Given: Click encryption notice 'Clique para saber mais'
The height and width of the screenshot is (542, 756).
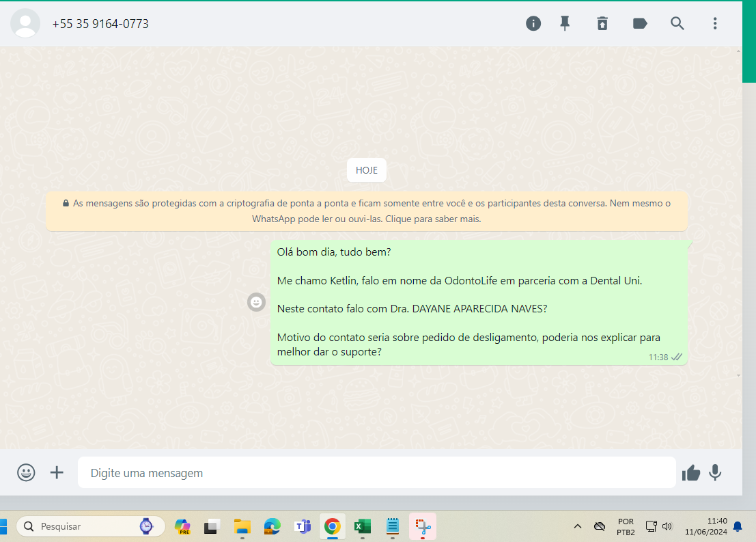Looking at the screenshot, I should 433,219.
